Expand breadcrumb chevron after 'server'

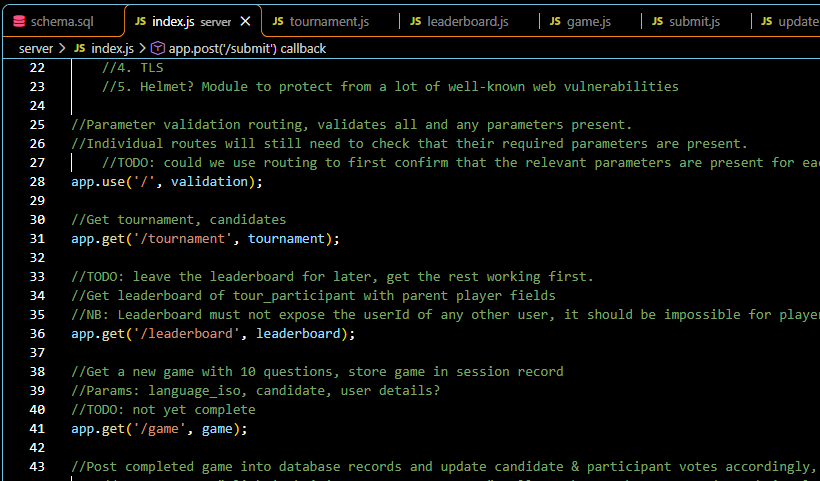tap(63, 49)
